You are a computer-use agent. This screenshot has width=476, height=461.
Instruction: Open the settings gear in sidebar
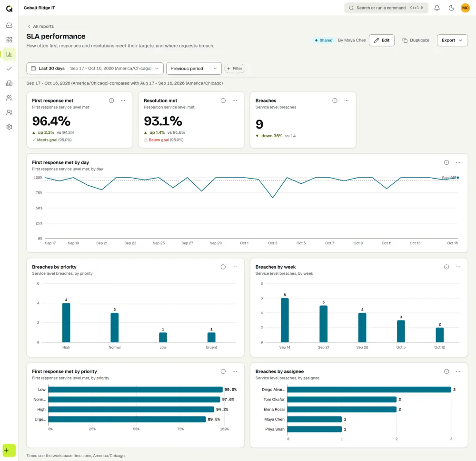coord(9,127)
